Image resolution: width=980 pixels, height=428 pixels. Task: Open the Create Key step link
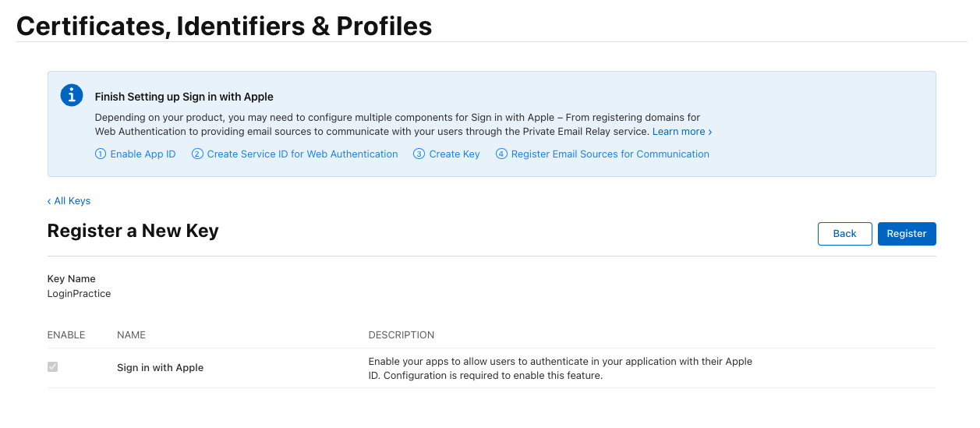coord(447,154)
